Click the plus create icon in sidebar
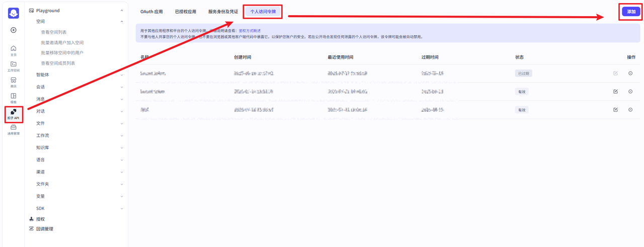The width and height of the screenshot is (644, 247). (14, 30)
